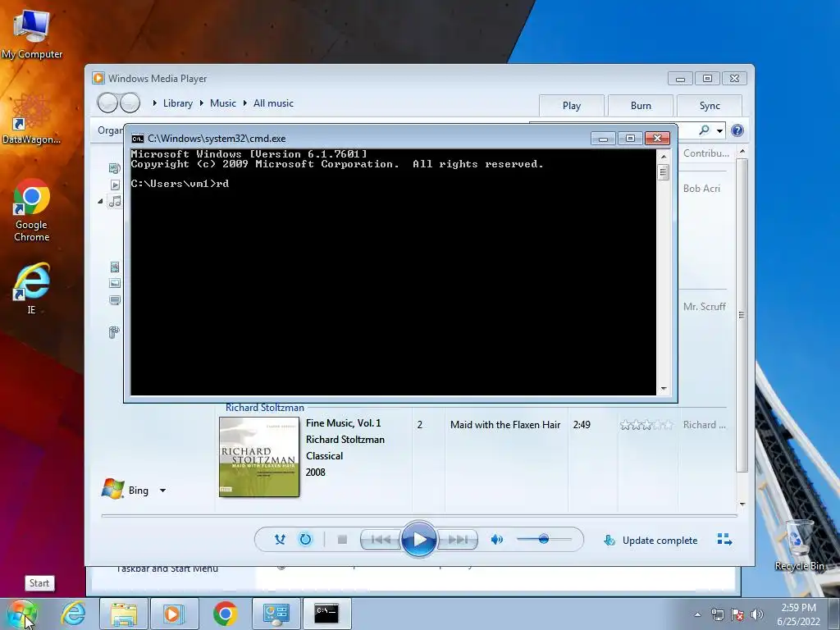840x630 pixels.
Task: Switch to Now Playing view
Action: pyautogui.click(x=724, y=540)
